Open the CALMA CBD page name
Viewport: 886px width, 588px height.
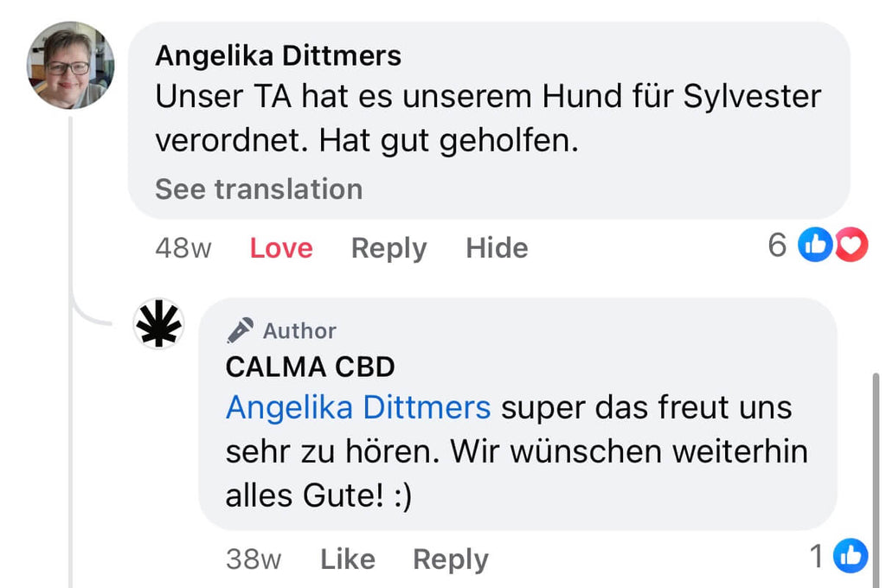310,367
